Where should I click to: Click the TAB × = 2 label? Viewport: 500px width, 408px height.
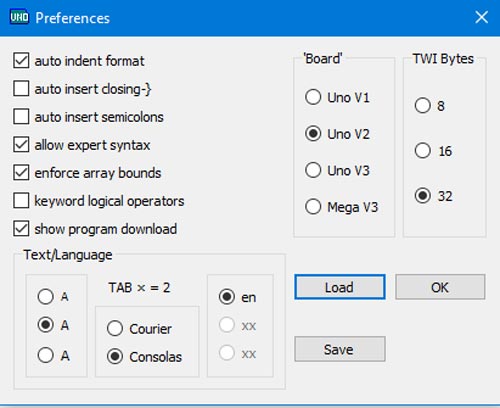click(x=139, y=288)
